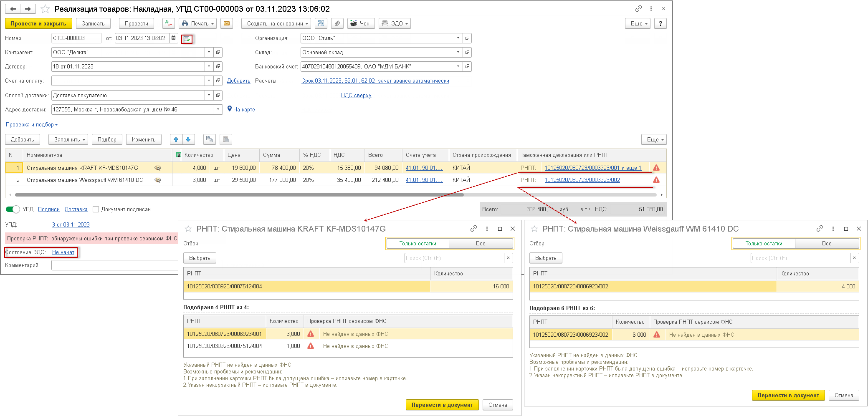Expand Банковский счет dropdown
868x416 pixels.
(458, 66)
